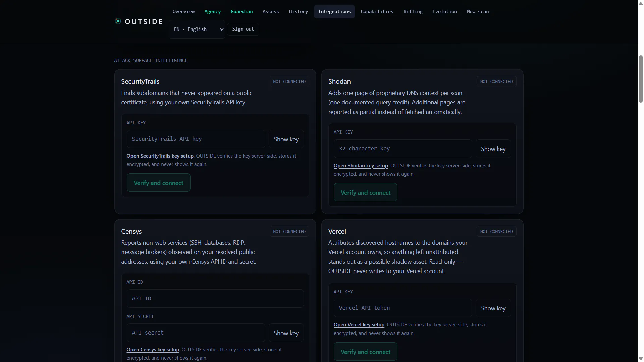The width and height of the screenshot is (644, 362).
Task: Open the Shodan key setup link
Action: [361, 166]
